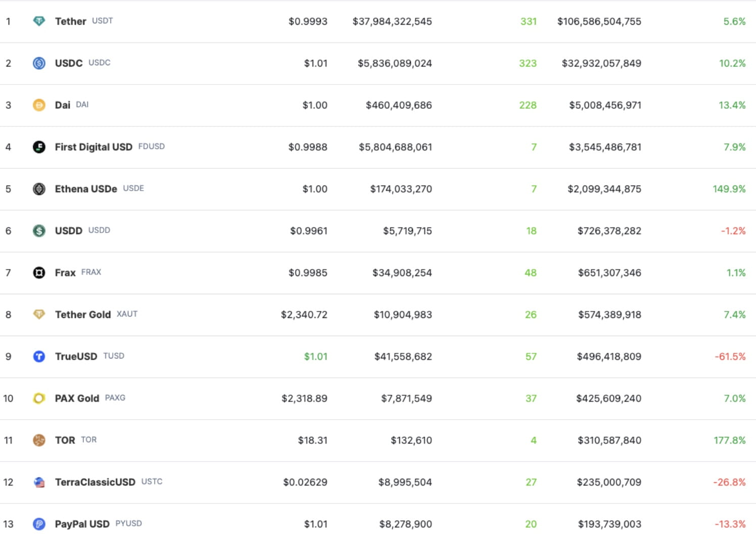Click Tether's market count of 331
Viewport: 756px width, 545px height.
[530, 21]
